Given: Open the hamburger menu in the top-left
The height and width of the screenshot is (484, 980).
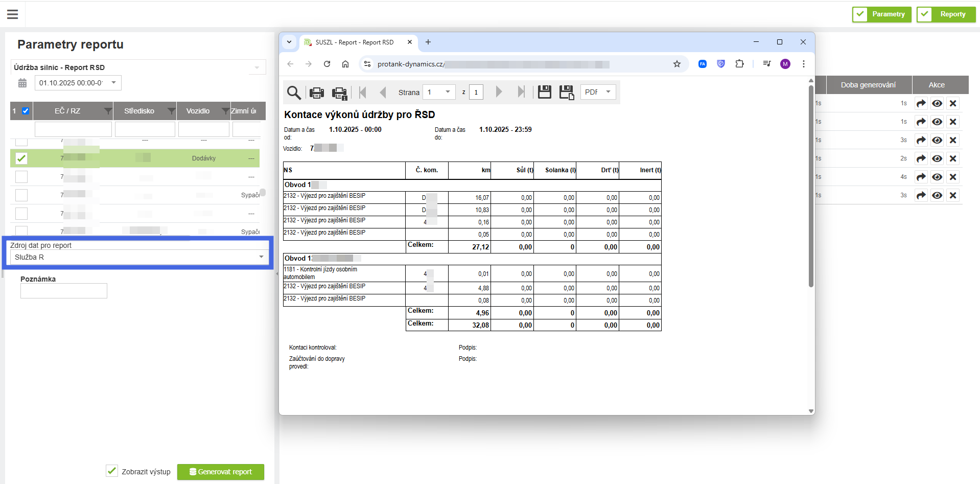Looking at the screenshot, I should (13, 14).
